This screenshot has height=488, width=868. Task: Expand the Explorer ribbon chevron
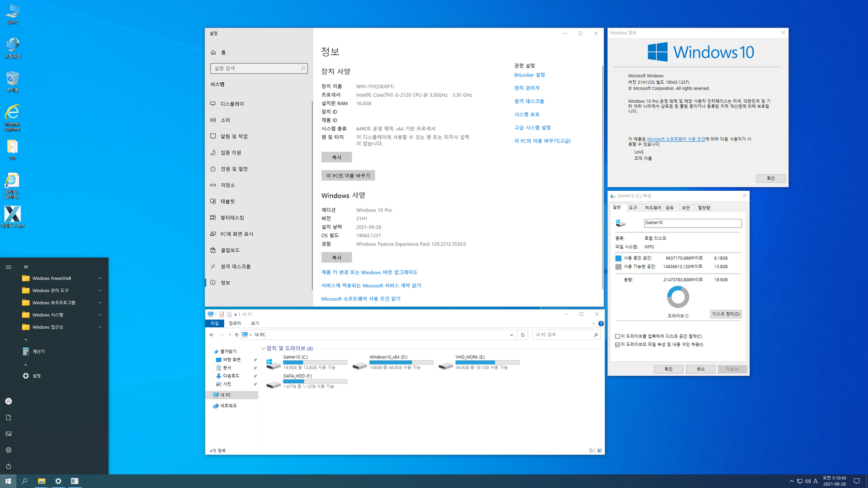pos(593,323)
